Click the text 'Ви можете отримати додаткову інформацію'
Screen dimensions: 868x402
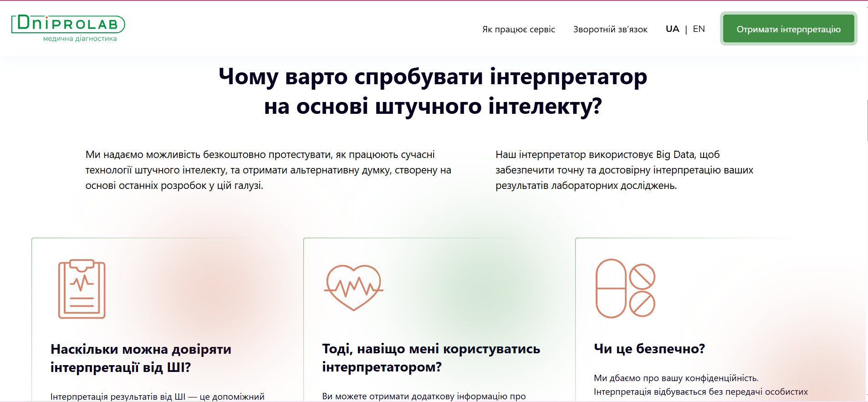424,396
